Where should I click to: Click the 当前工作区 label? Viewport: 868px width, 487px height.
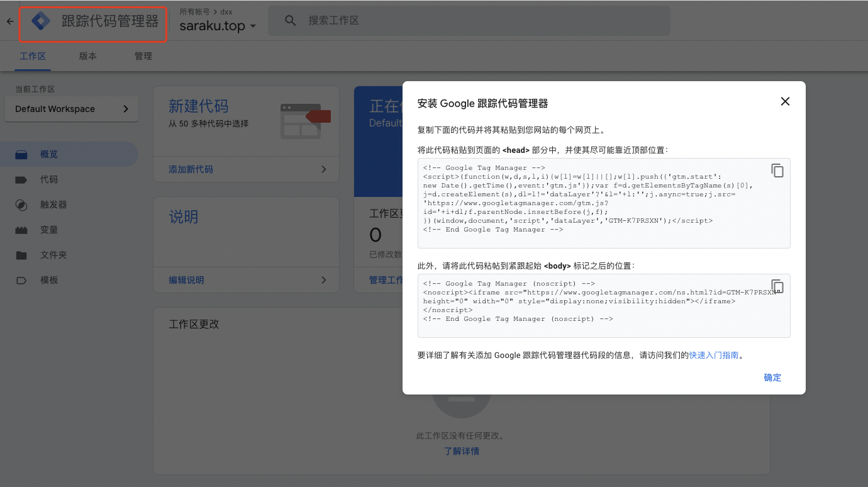point(35,89)
